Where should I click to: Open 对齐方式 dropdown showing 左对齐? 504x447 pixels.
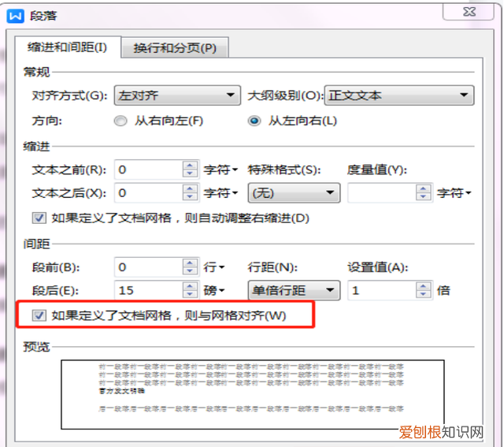177,95
